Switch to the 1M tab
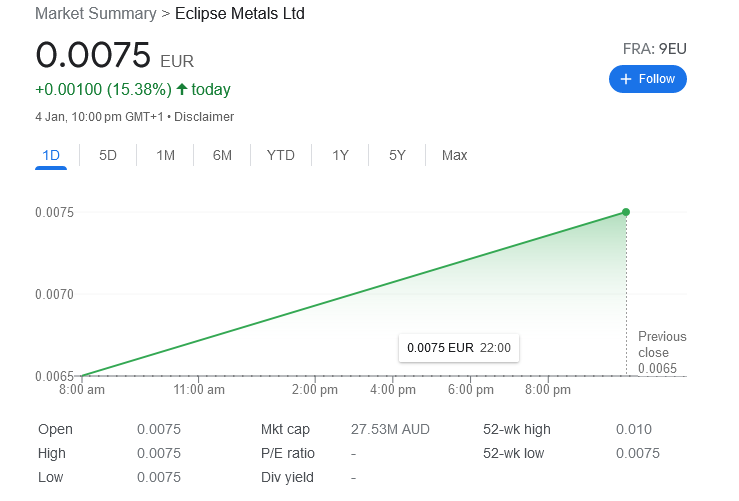 pyautogui.click(x=165, y=156)
